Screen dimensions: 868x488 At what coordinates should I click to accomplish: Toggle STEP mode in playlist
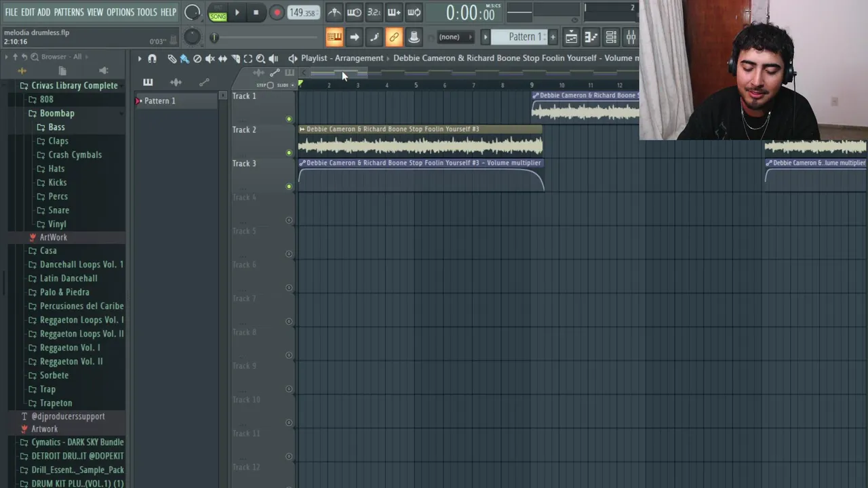coord(265,85)
